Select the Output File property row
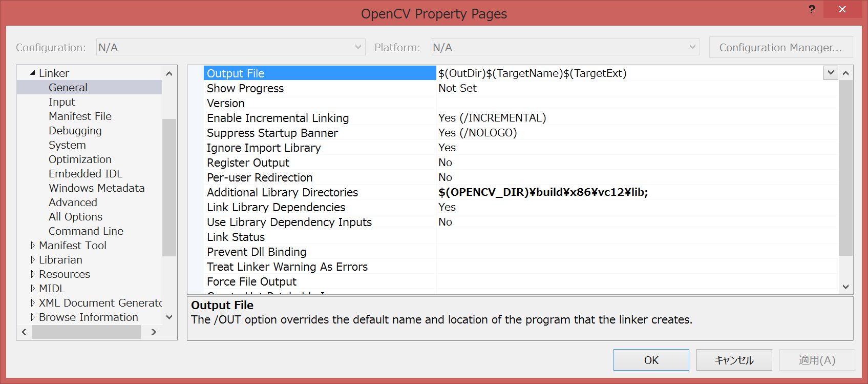868x384 pixels. 320,73
